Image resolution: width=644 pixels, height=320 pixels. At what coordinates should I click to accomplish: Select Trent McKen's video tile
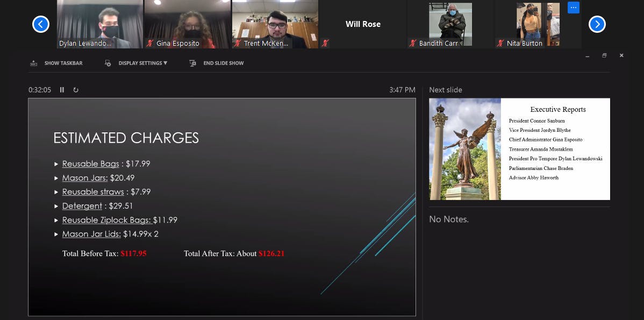[x=275, y=24]
